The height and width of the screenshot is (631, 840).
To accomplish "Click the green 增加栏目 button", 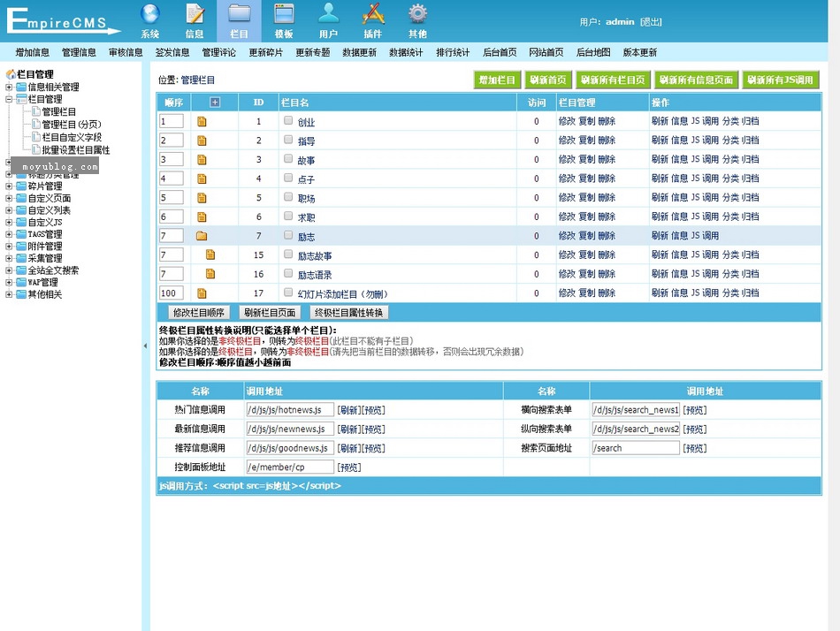I will point(497,80).
